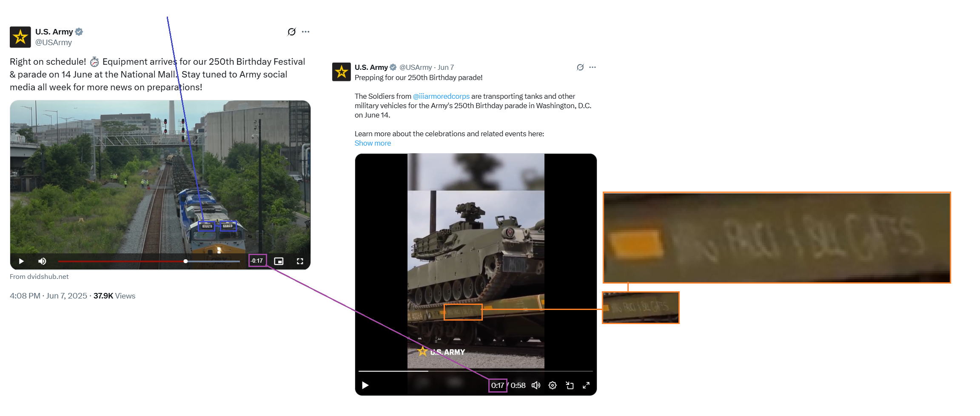
Task: Click Grok icon in right tweet header
Action: (x=580, y=67)
